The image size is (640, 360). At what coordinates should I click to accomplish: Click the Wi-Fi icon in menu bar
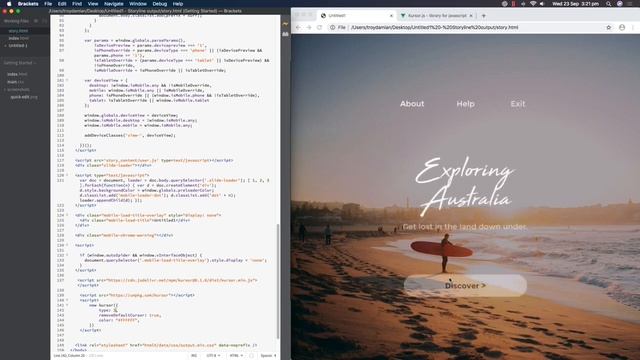point(533,4)
